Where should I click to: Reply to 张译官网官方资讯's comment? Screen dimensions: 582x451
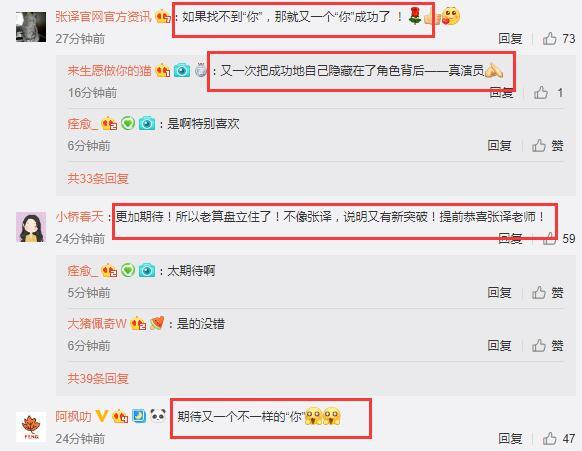[x=510, y=39]
